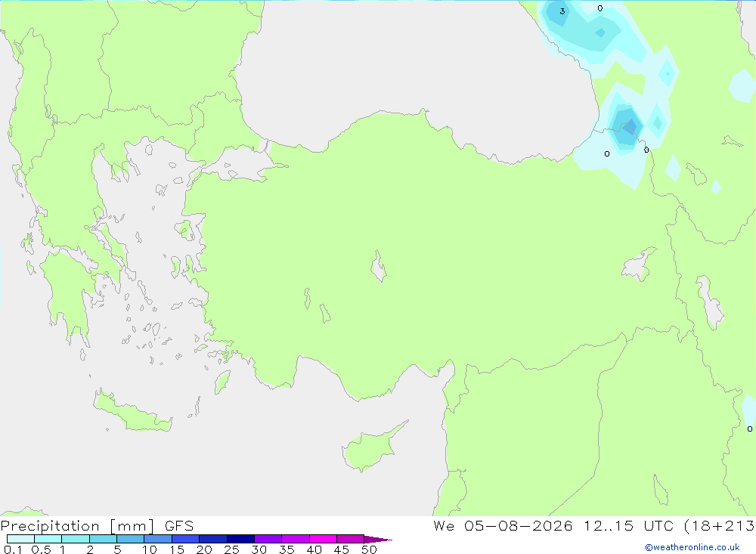756x554 pixels.
Task: Click the forecast date We 05-08-2026 text
Action: [503, 526]
